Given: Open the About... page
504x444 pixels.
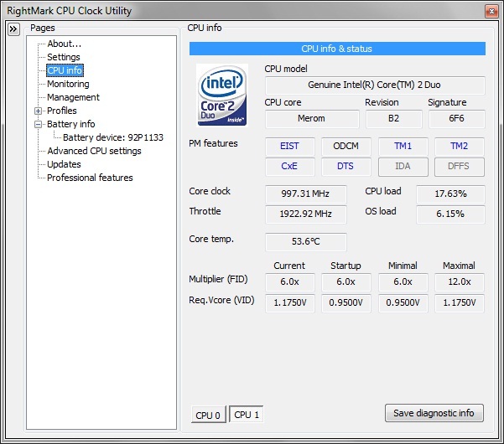Looking at the screenshot, I should 65,44.
